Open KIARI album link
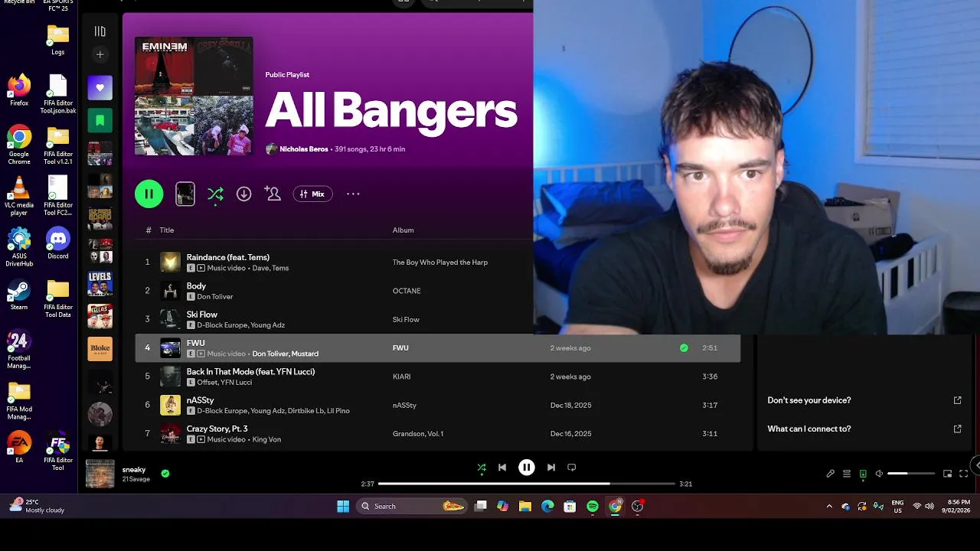The width and height of the screenshot is (980, 551). click(x=402, y=377)
